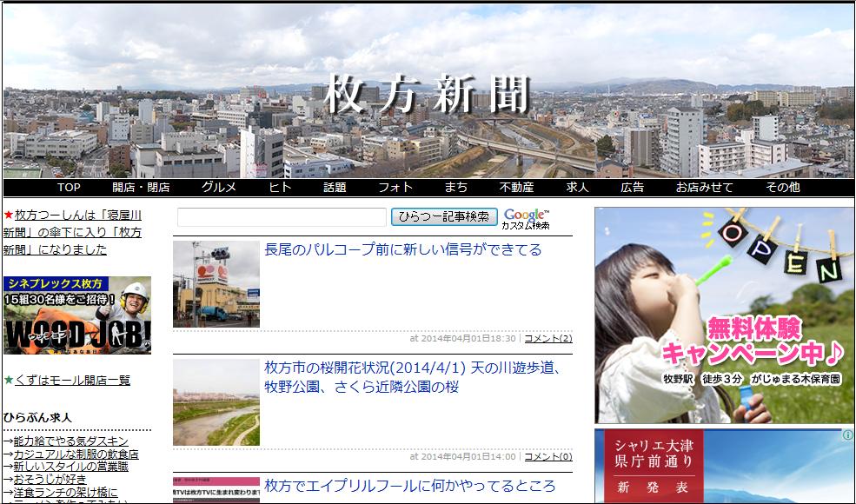Open the 枚方つーしん 寝屋川新聞 announcement link
The width and height of the screenshot is (856, 504).
coord(72,232)
